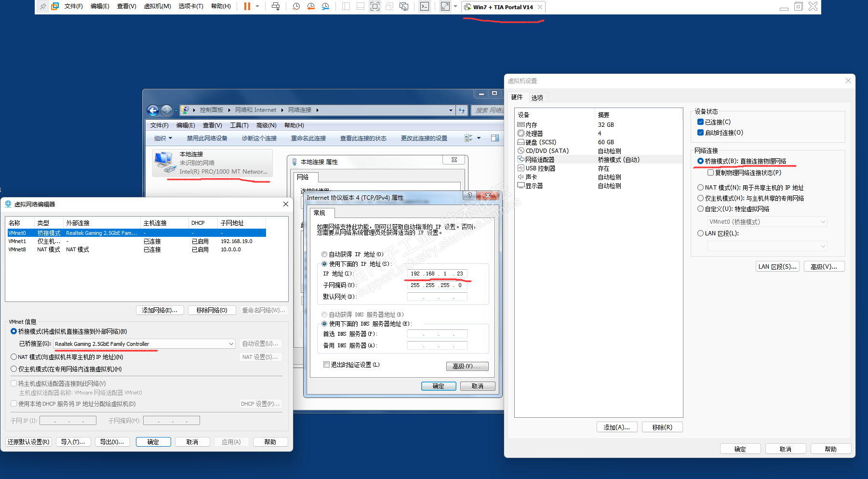Select NAT 模式(N) radio in VM settings
Viewport: 868px width, 479px height.
click(x=700, y=188)
